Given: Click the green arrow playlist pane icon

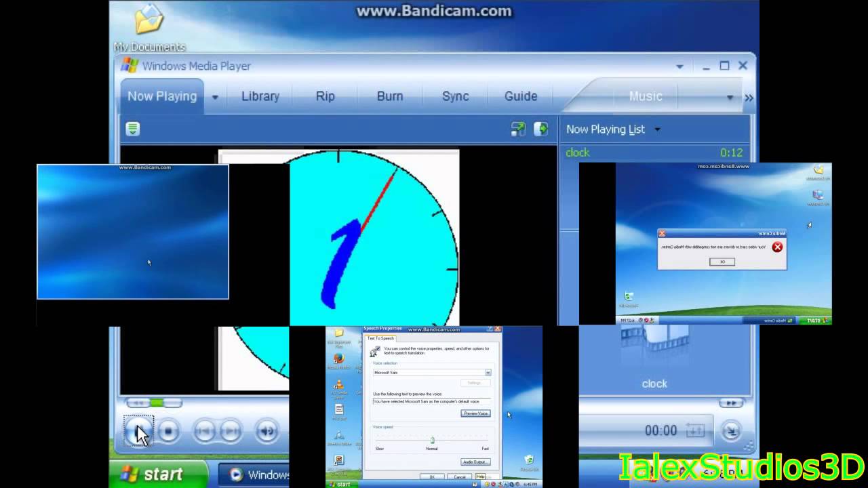Looking at the screenshot, I should [540, 129].
